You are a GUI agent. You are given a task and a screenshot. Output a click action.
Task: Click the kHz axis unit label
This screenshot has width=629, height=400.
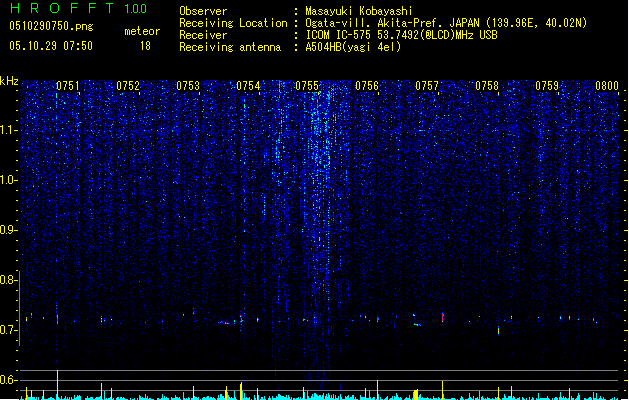click(9, 81)
